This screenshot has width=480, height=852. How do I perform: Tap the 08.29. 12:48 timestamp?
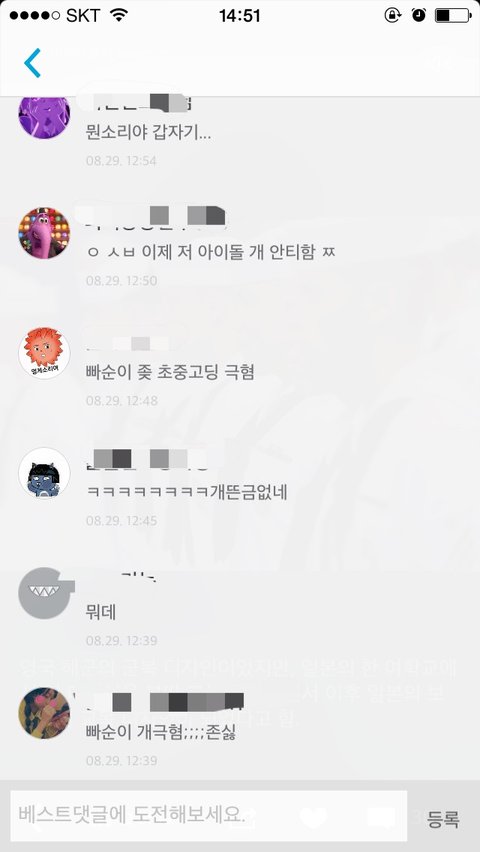click(x=121, y=401)
